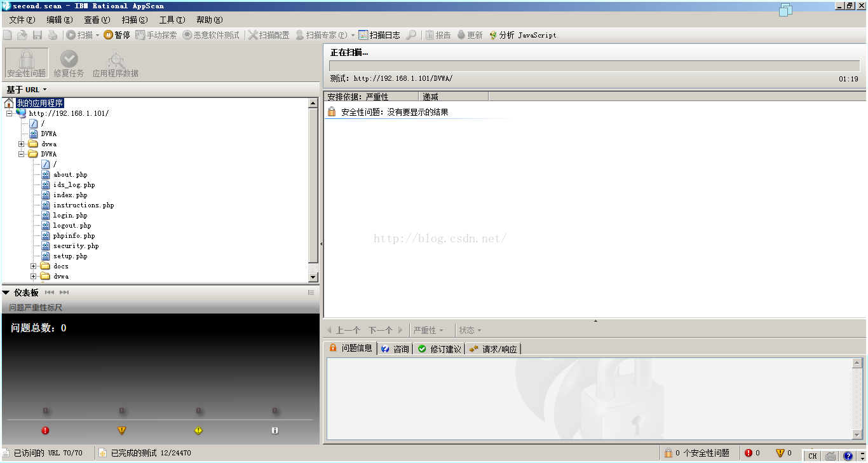
Task: Select instructions.php in the URL tree
Action: 83,205
